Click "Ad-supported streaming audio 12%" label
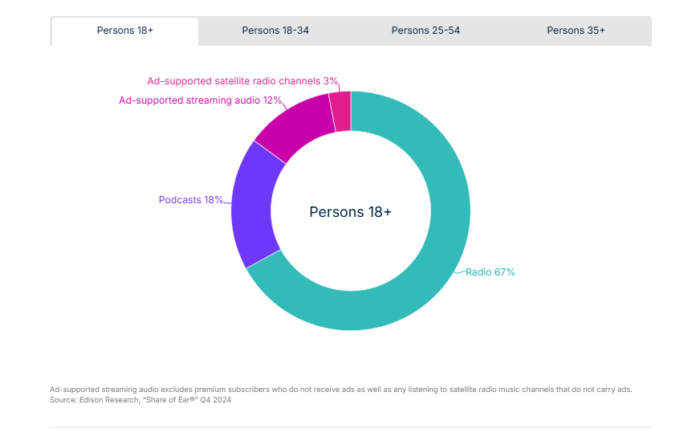 (x=200, y=100)
